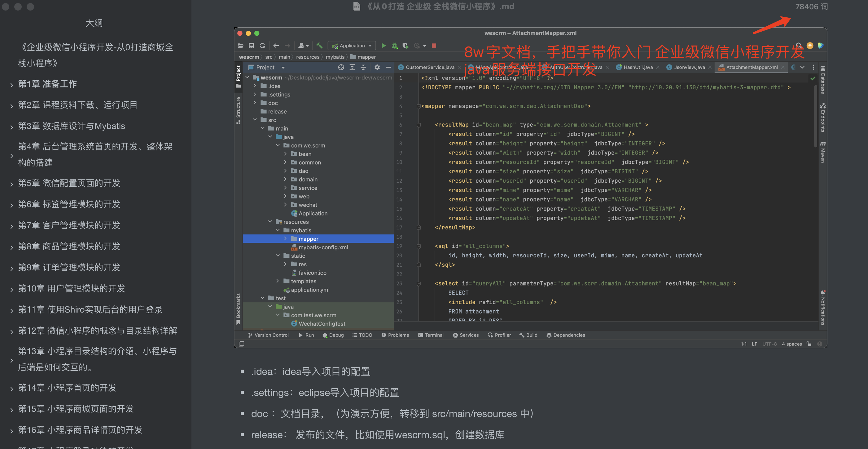
Task: Open the Project view selector dropdown
Action: click(x=266, y=67)
